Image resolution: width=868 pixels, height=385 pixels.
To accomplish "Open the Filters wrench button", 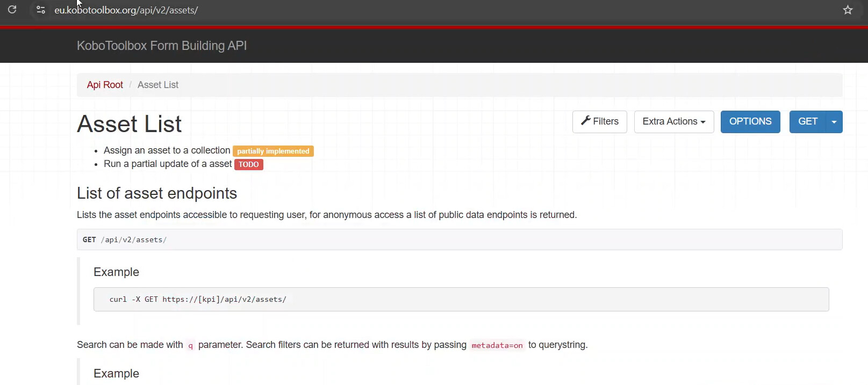I will [599, 122].
